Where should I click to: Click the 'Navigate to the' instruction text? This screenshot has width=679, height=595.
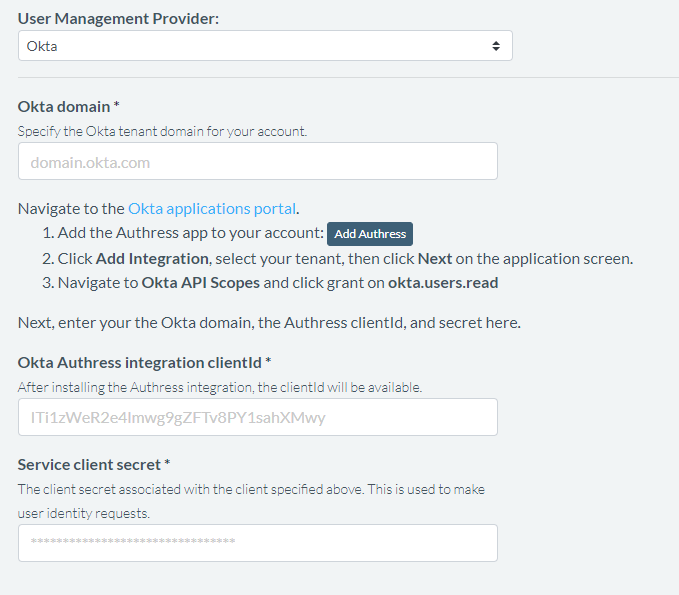click(72, 209)
